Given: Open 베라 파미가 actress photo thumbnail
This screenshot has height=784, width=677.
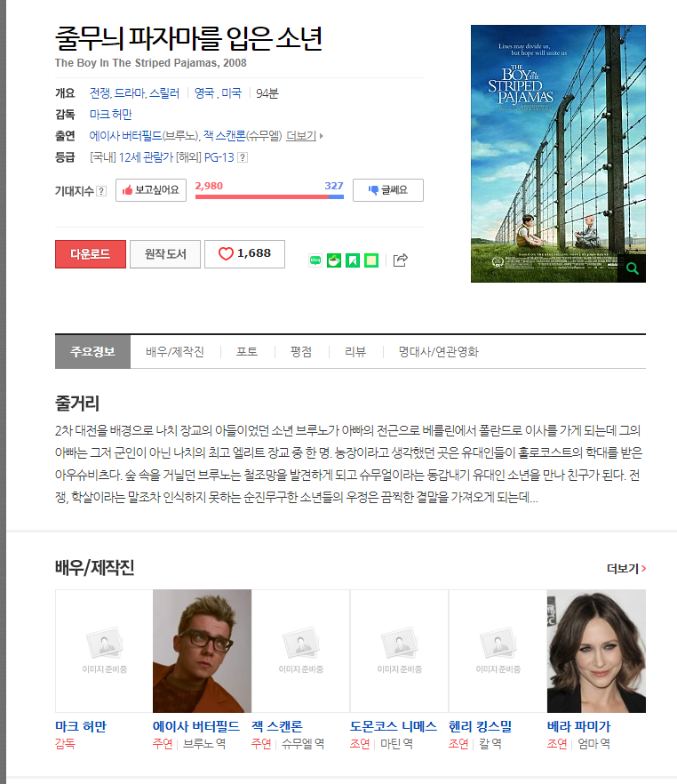Looking at the screenshot, I should (x=596, y=651).
